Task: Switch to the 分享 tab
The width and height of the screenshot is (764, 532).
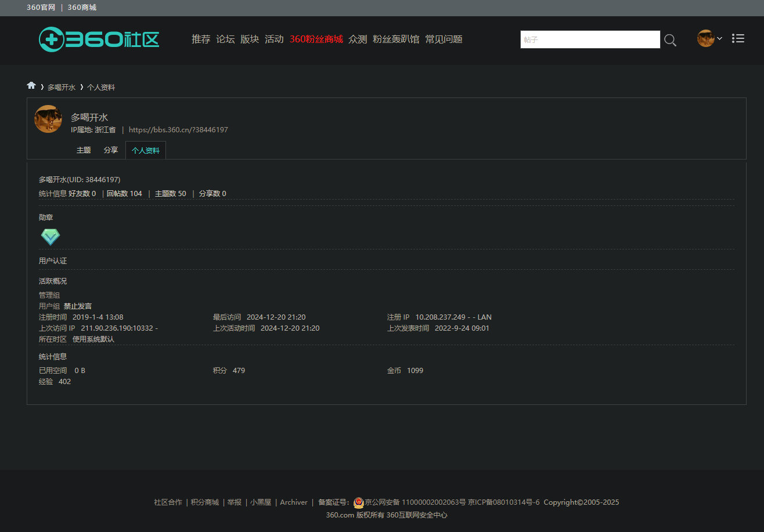Action: pyautogui.click(x=111, y=150)
